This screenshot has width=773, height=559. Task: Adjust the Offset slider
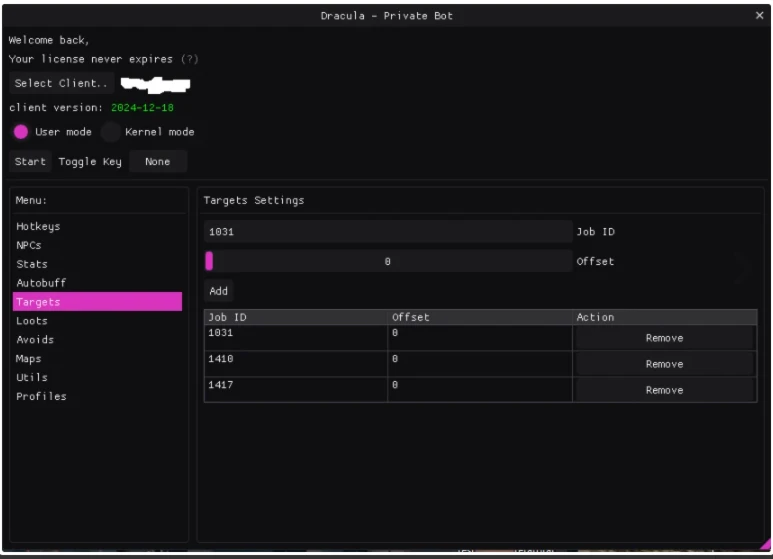click(388, 262)
